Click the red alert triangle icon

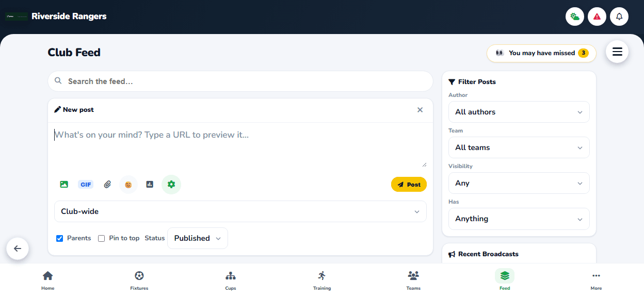tap(597, 16)
